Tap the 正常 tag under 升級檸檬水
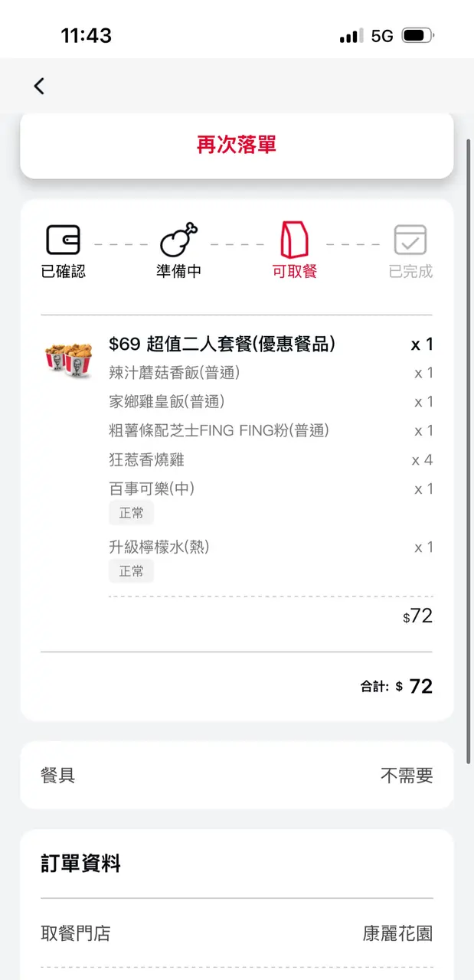Viewport: 474px width, 980px height. tap(131, 571)
